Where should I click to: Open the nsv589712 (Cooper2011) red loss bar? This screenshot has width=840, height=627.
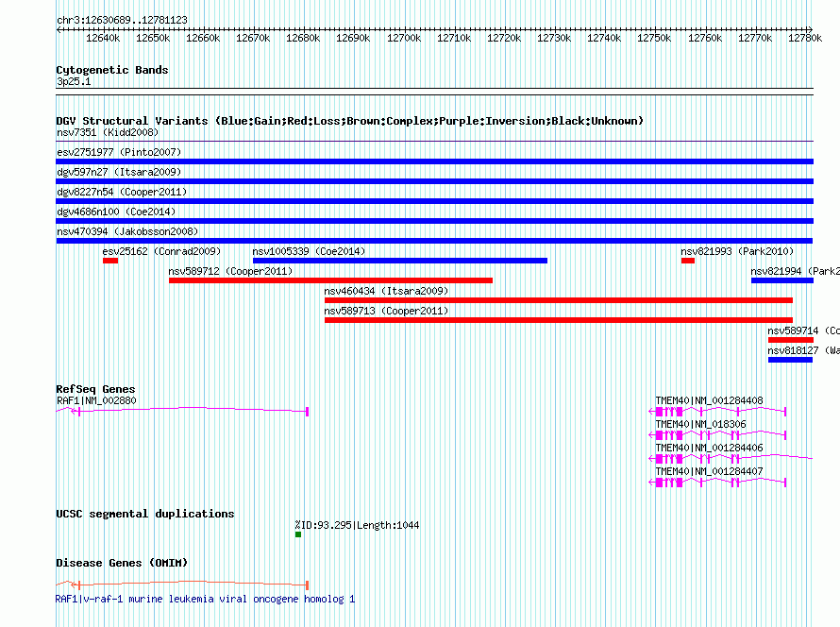(330, 280)
